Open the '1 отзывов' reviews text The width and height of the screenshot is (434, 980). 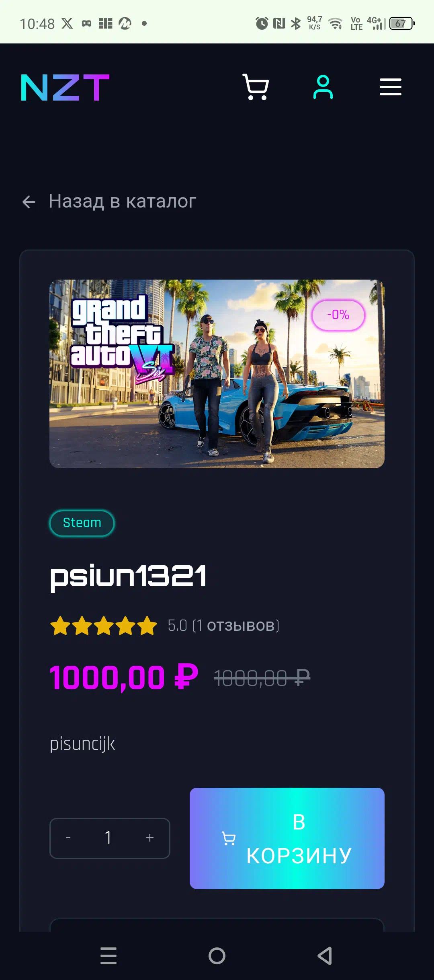(x=236, y=626)
